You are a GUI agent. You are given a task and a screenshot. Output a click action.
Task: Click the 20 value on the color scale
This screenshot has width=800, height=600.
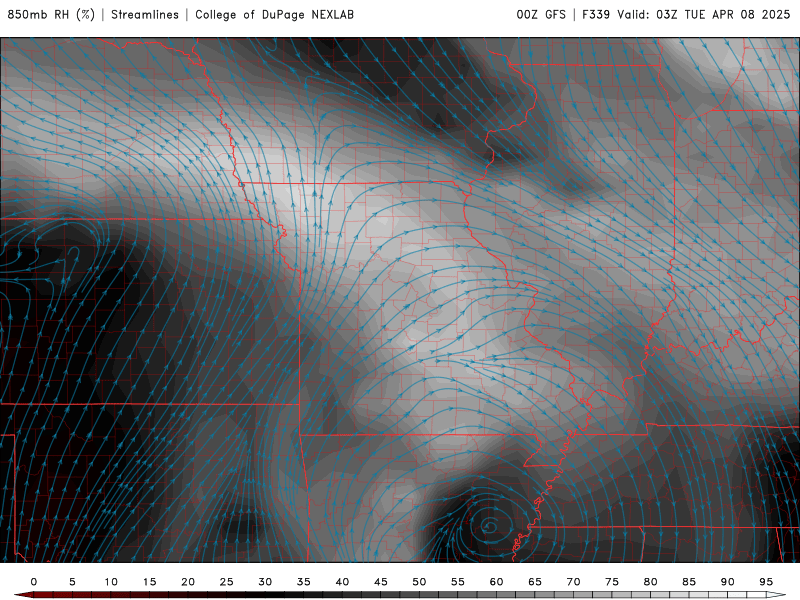coord(188,582)
